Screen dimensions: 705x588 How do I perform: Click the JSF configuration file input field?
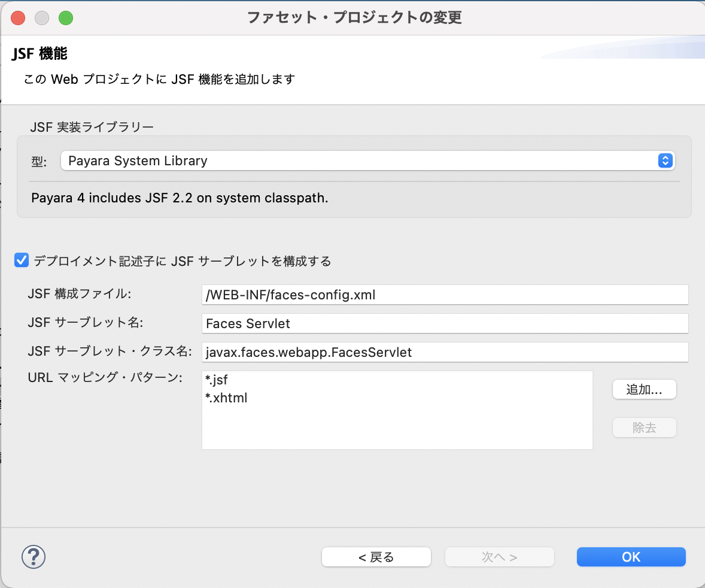coord(445,295)
